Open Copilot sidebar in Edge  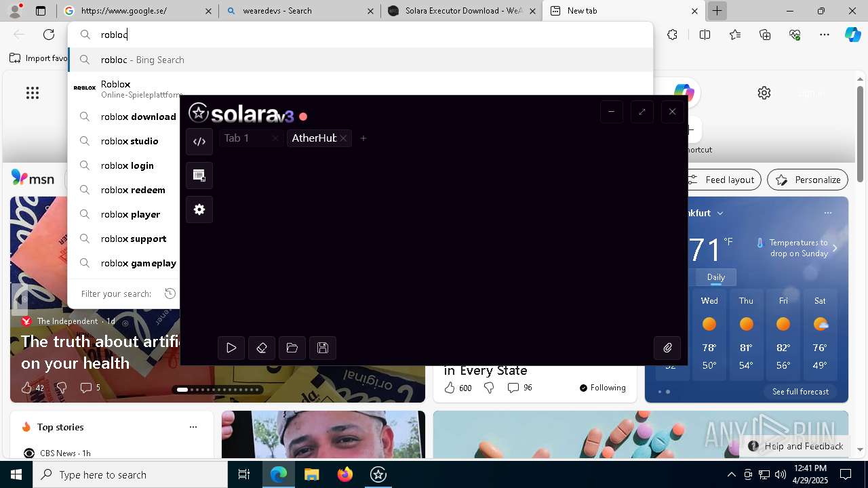click(852, 35)
